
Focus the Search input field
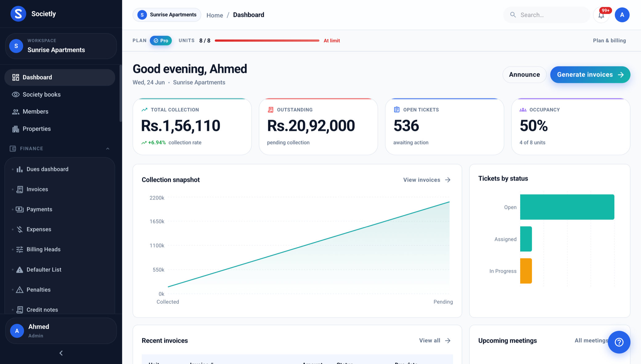click(x=547, y=15)
